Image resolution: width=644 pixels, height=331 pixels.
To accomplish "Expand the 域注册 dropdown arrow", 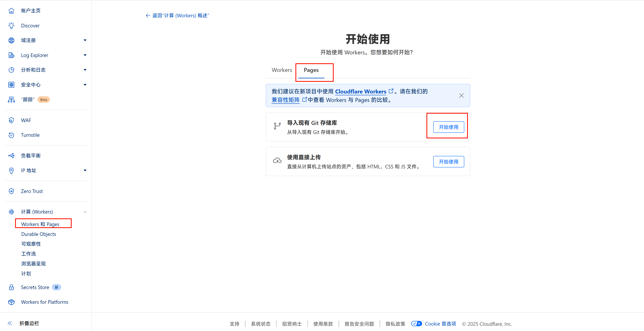I will pos(85,40).
